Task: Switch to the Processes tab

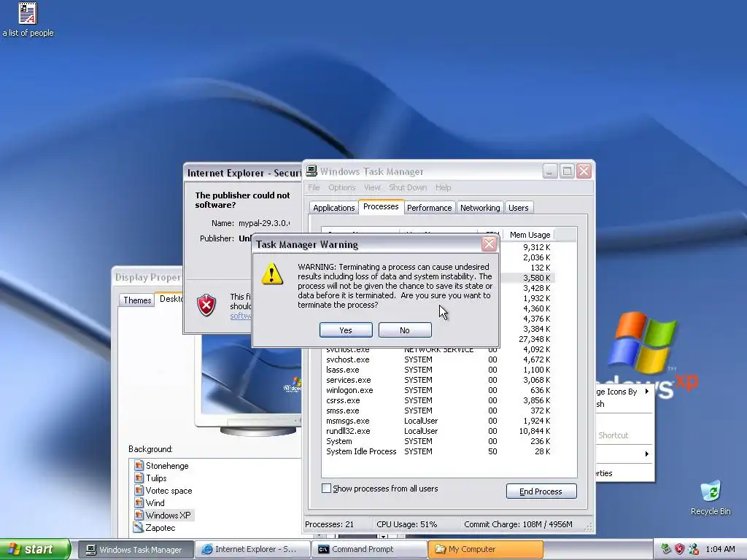Action: pos(381,206)
